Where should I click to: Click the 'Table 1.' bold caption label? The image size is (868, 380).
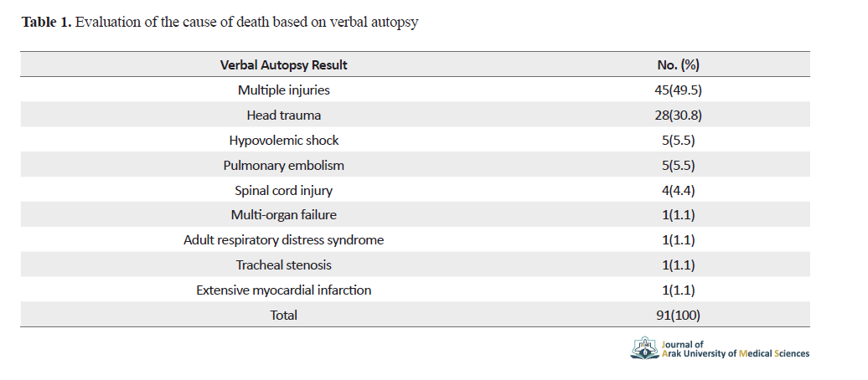(x=47, y=22)
